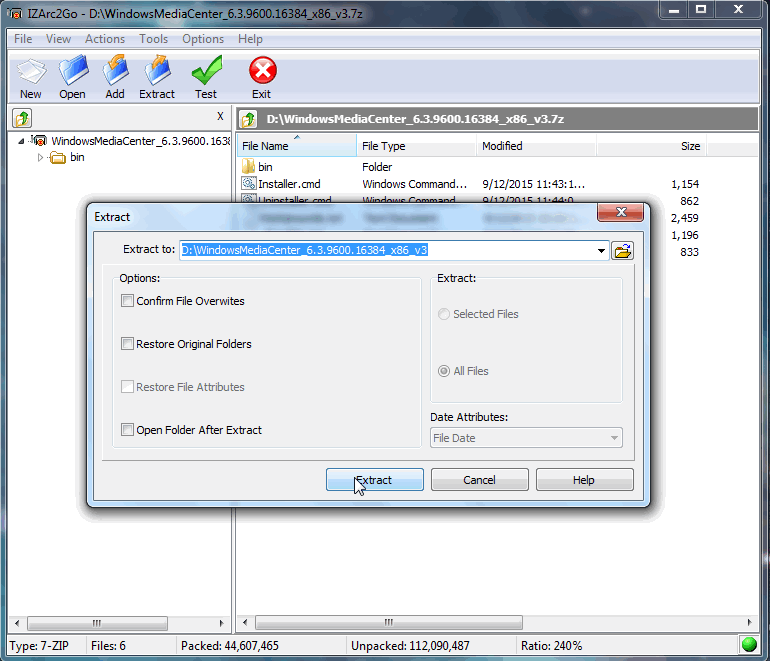The image size is (770, 661).
Task: Open the File menu
Action: [23, 39]
